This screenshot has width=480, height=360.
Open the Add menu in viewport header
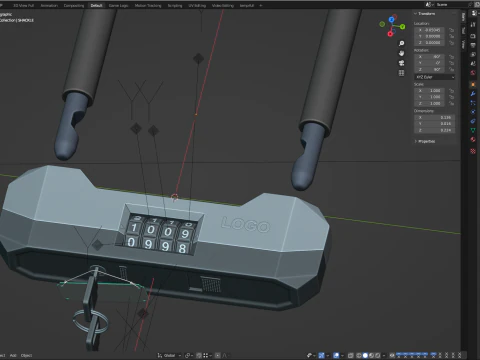click(x=13, y=355)
